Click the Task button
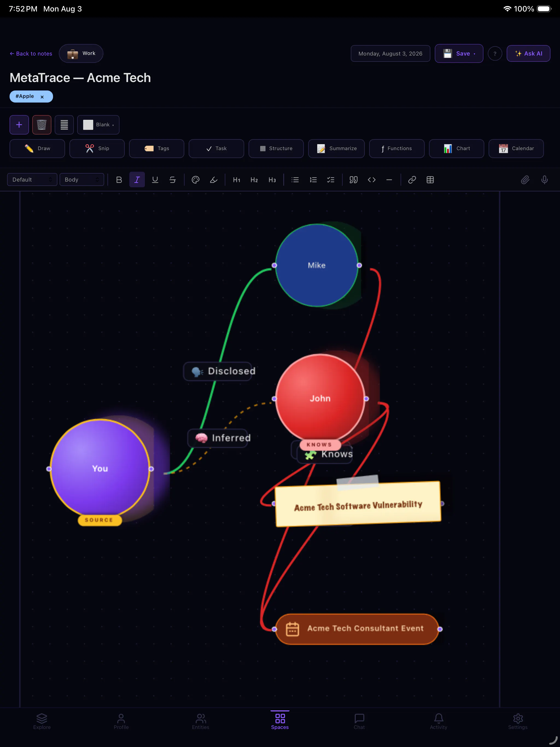 click(216, 148)
